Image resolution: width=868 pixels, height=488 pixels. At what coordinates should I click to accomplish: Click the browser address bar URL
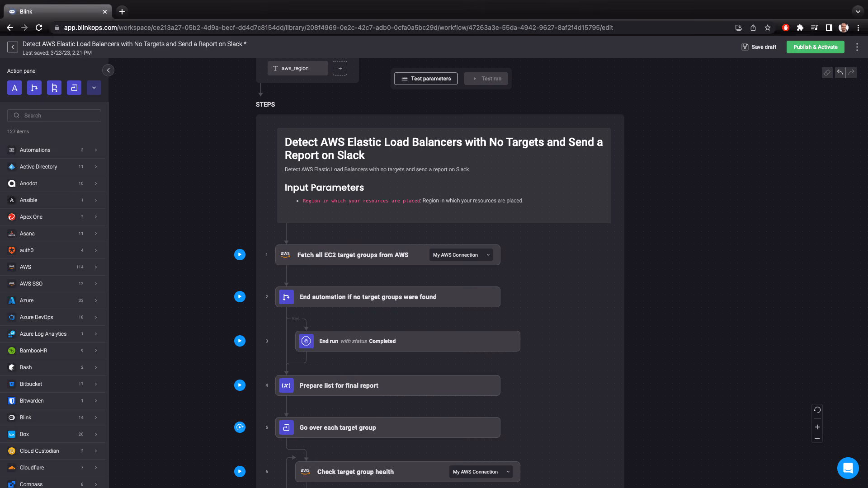click(x=338, y=28)
